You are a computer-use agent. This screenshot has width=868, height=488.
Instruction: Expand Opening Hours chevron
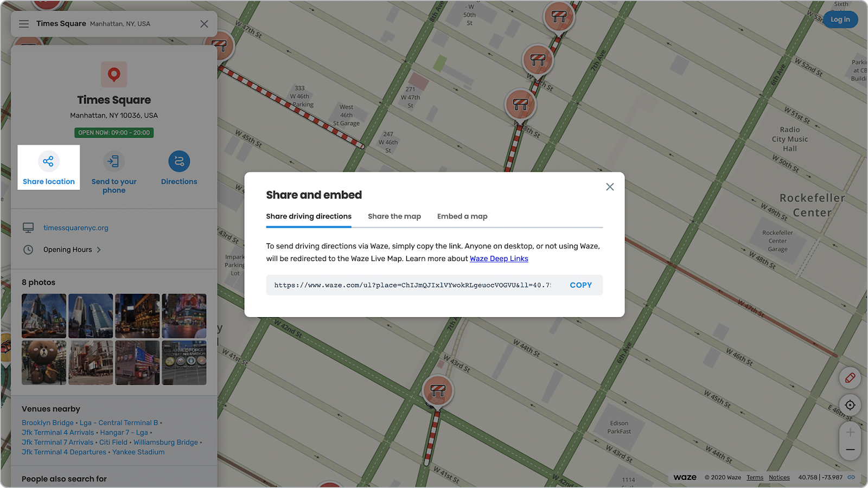[x=99, y=250]
